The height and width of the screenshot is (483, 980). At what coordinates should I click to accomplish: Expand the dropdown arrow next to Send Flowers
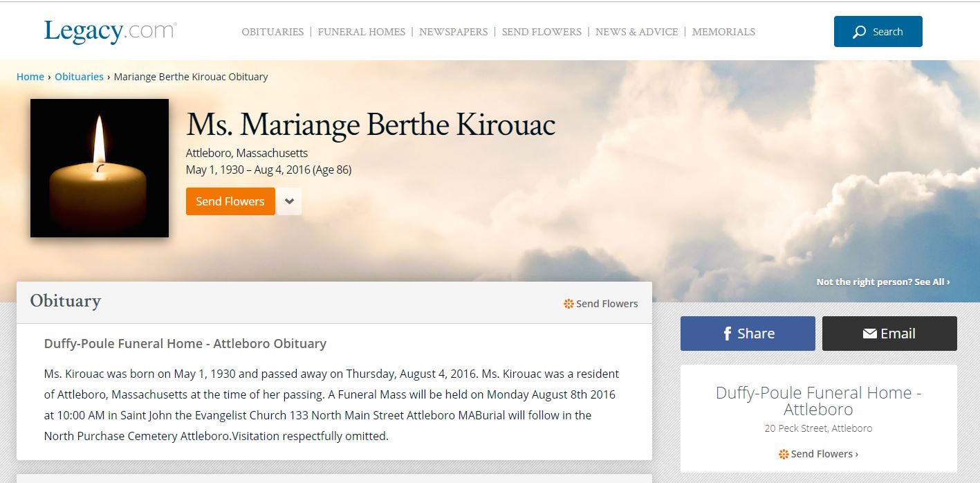289,201
